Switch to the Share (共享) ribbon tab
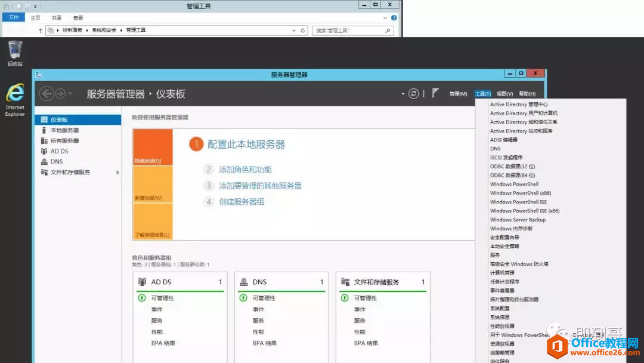644x363 pixels. coord(57,18)
